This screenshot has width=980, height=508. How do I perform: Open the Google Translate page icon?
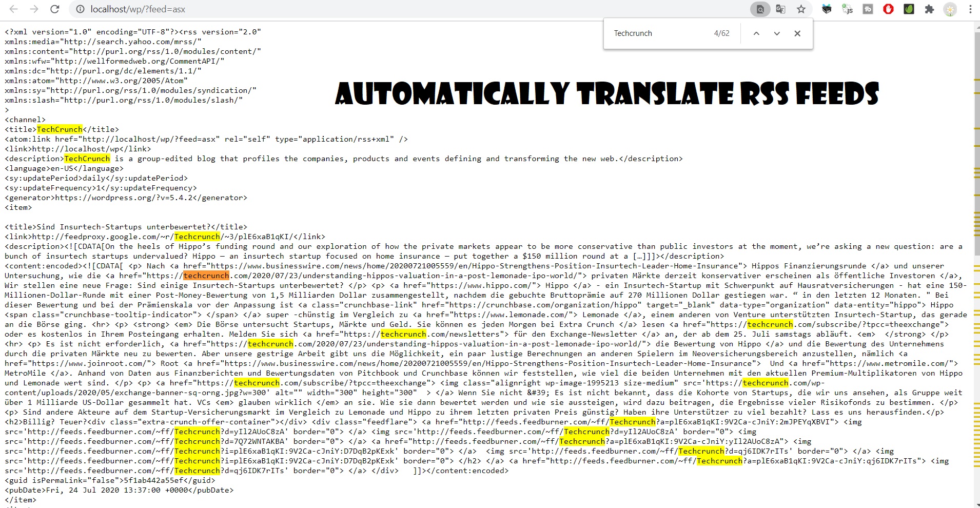point(780,9)
